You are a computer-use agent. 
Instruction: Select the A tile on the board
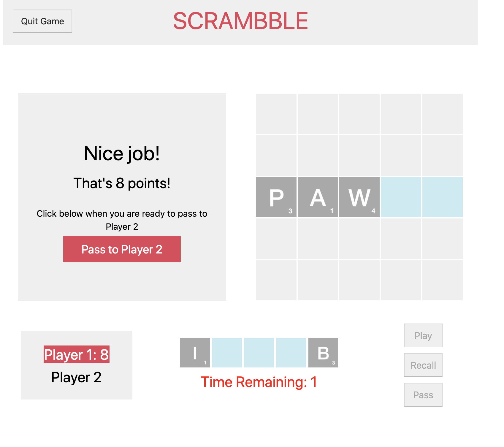(x=318, y=197)
